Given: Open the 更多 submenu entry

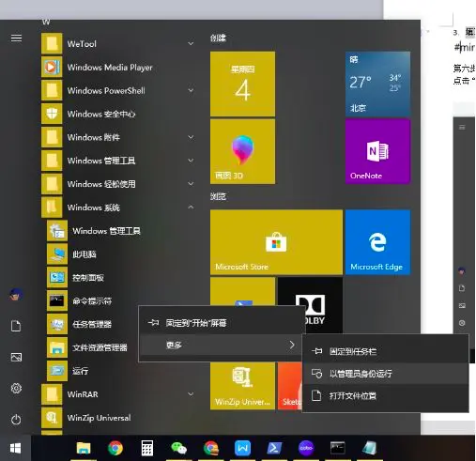Looking at the screenshot, I should pos(222,345).
